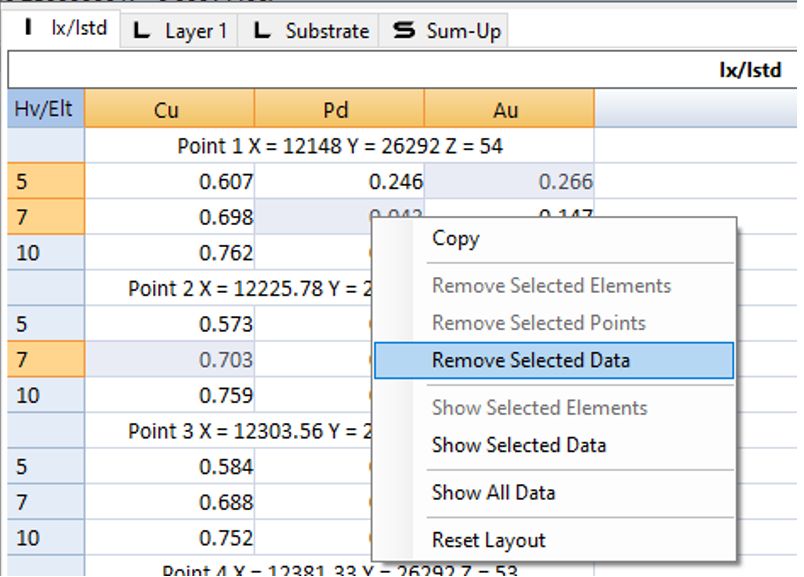
Task: Click the Au value 0.266 cell
Action: pos(509,182)
